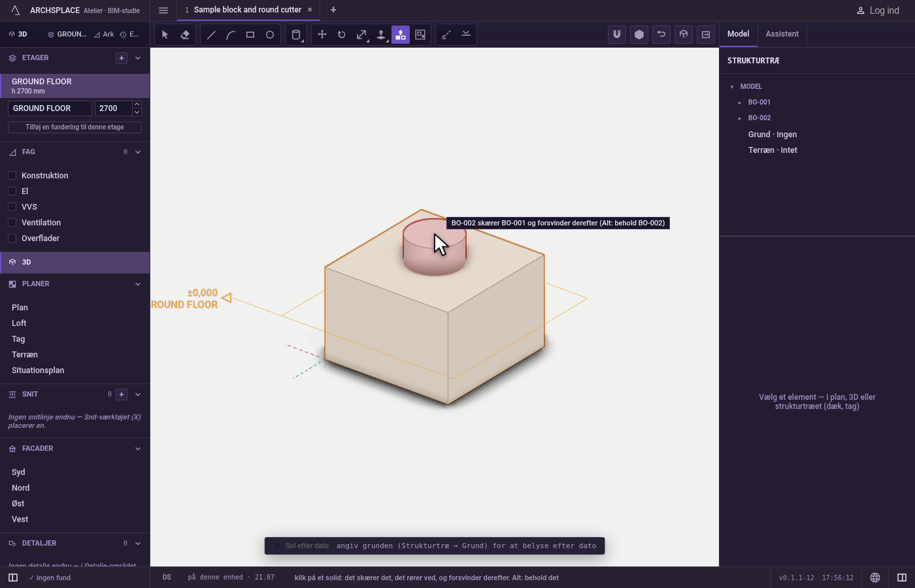The height and width of the screenshot is (588, 915).
Task: Switch to the Assistent tab
Action: (782, 34)
